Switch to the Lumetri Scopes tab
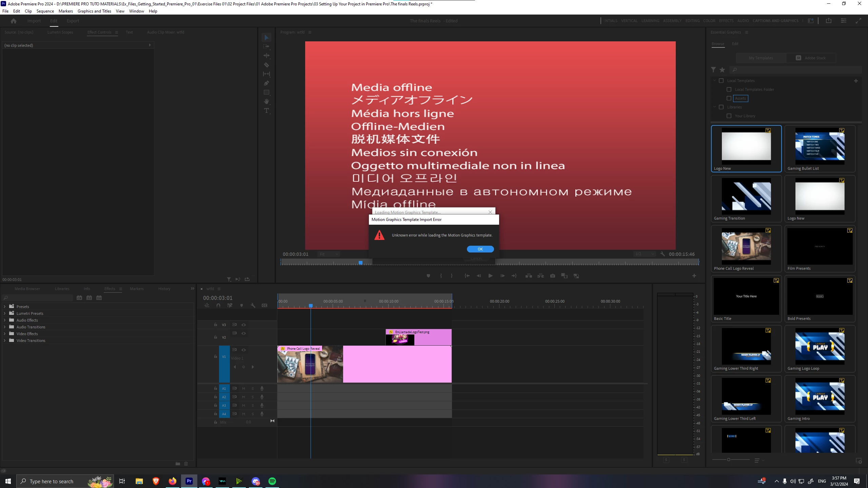This screenshot has width=868, height=488. pos(60,32)
